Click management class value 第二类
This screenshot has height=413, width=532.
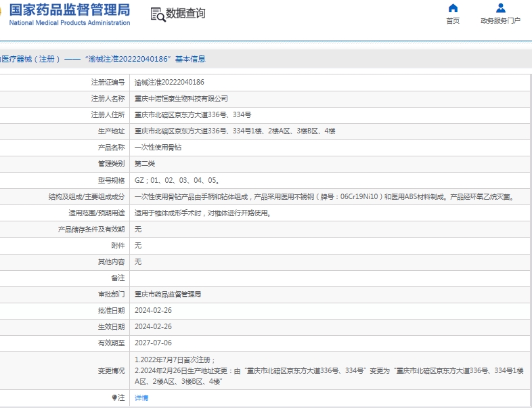(145, 164)
